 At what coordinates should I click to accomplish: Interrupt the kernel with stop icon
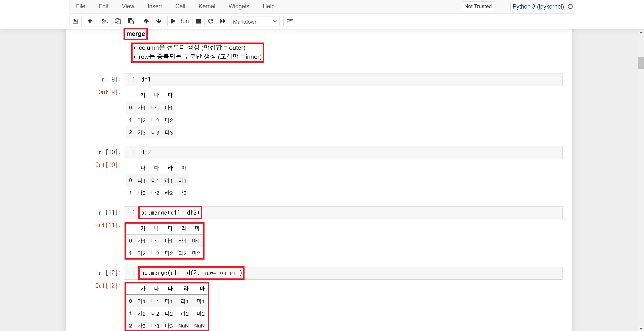[x=198, y=21]
